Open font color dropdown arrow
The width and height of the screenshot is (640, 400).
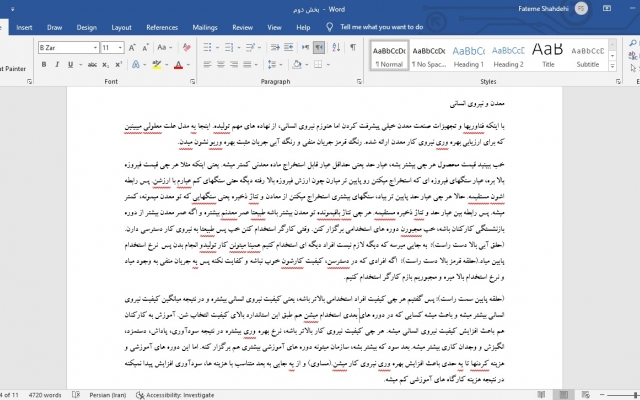(x=188, y=64)
